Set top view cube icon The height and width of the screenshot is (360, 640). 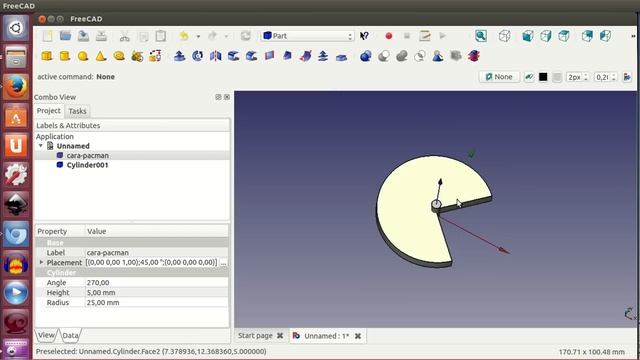pos(564,36)
